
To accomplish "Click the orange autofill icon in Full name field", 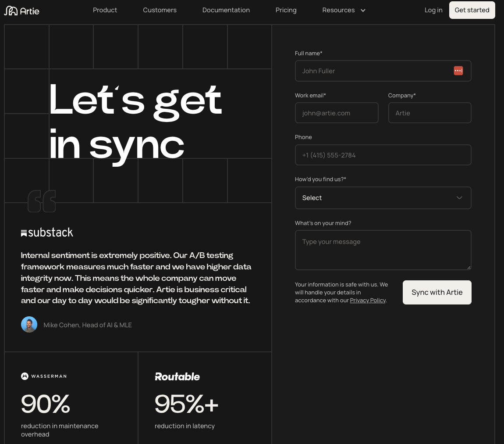I will click(x=458, y=71).
